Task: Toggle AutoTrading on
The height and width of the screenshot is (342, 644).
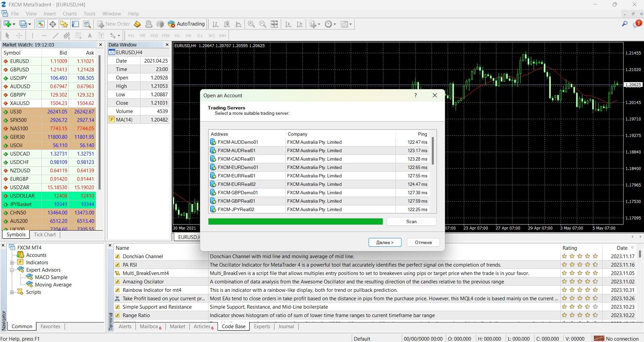Action: tap(186, 24)
